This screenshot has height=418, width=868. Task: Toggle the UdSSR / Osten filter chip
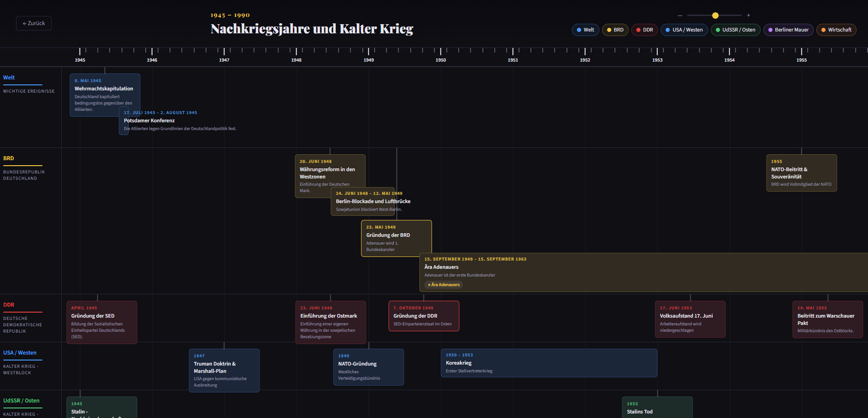[736, 30]
